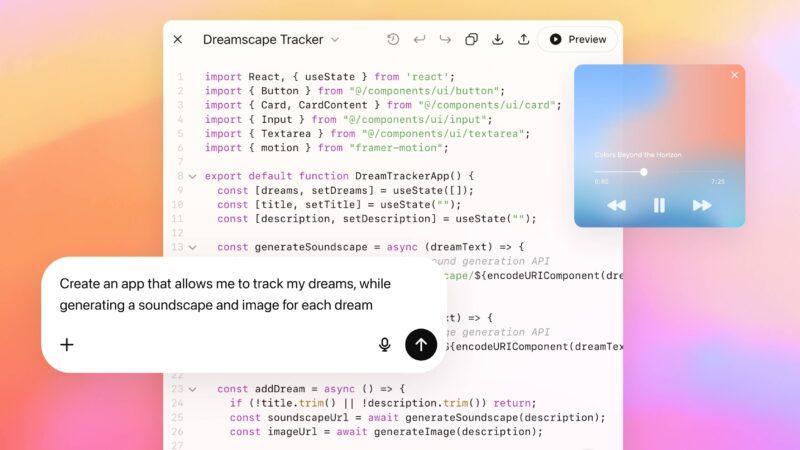This screenshot has width=800, height=450.
Task: Send the prompt with arrow button
Action: pos(421,344)
